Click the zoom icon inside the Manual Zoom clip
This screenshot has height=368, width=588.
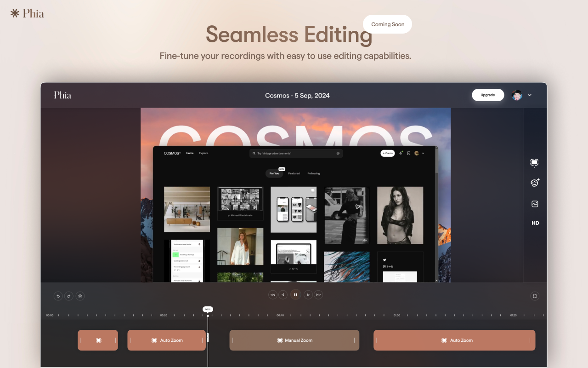[x=280, y=340]
